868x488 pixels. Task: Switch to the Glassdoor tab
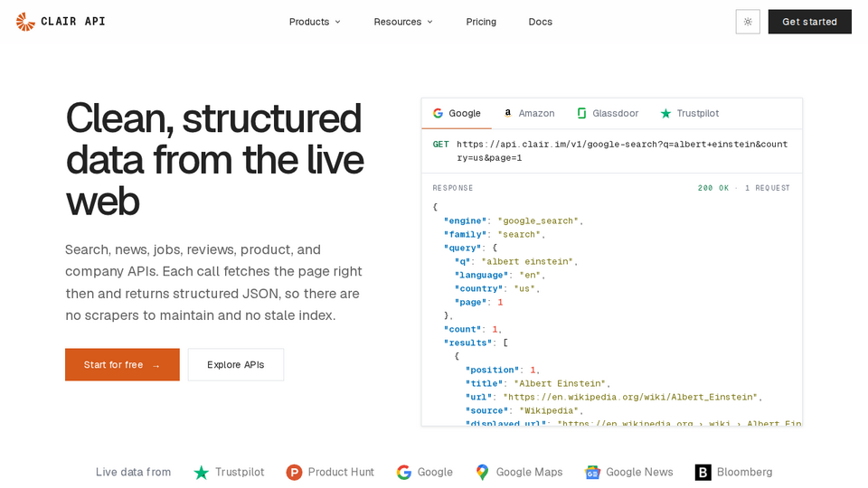608,114
